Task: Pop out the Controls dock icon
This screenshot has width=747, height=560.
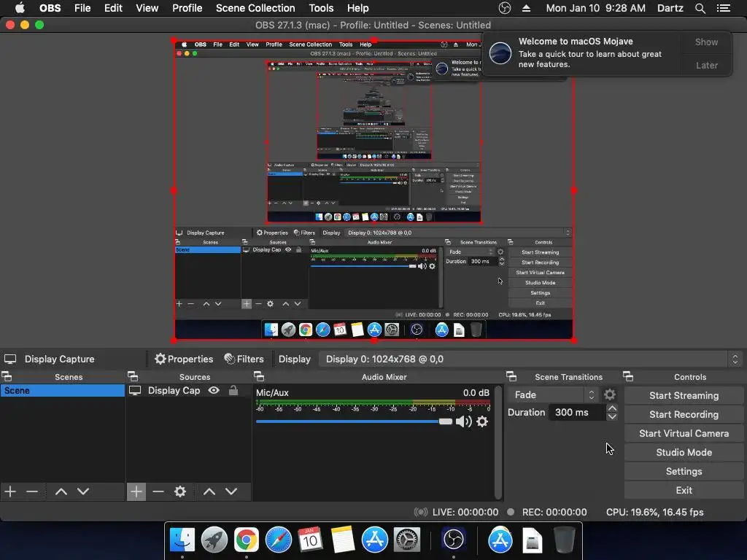Action: tap(628, 377)
